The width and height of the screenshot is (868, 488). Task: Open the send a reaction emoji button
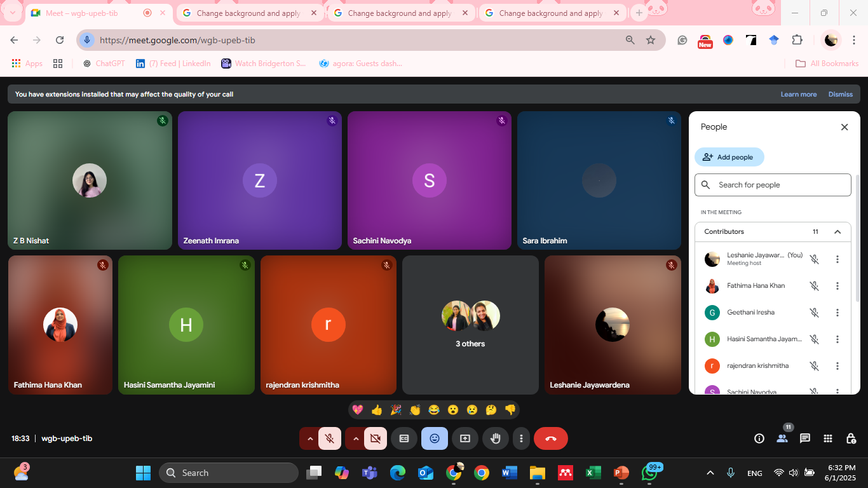coord(435,438)
